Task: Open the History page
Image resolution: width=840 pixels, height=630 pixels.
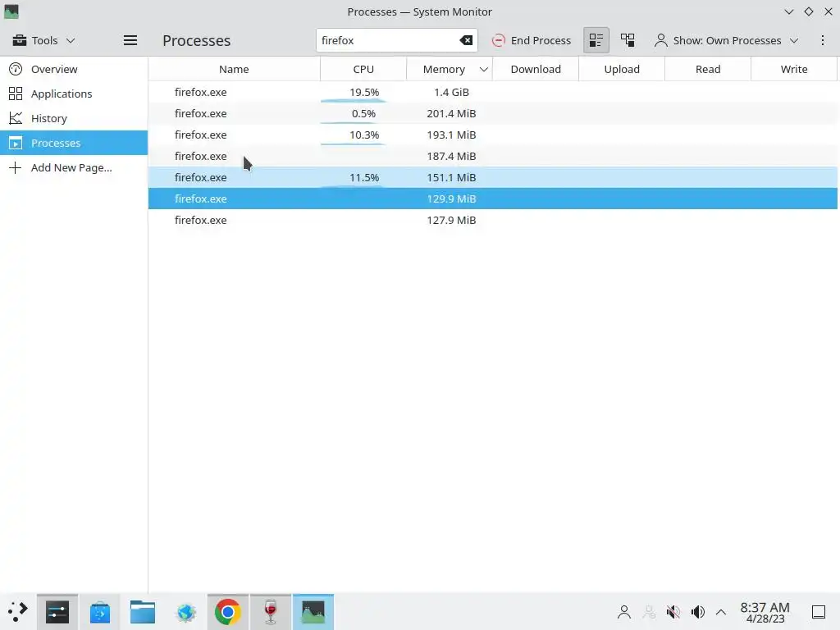Action: (x=74, y=118)
